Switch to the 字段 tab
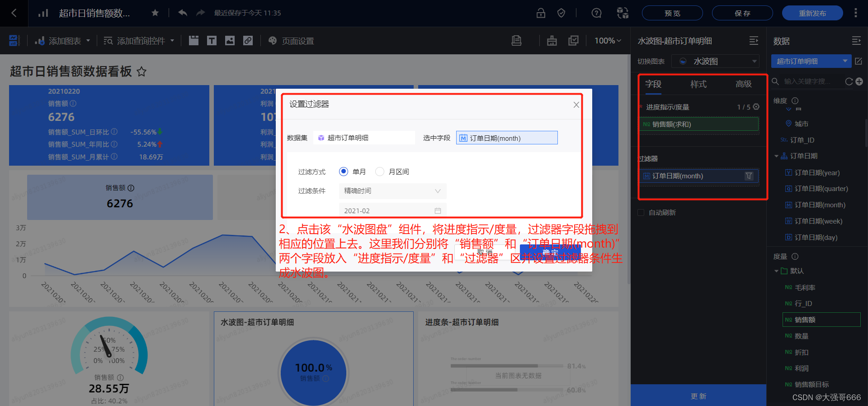 click(653, 84)
